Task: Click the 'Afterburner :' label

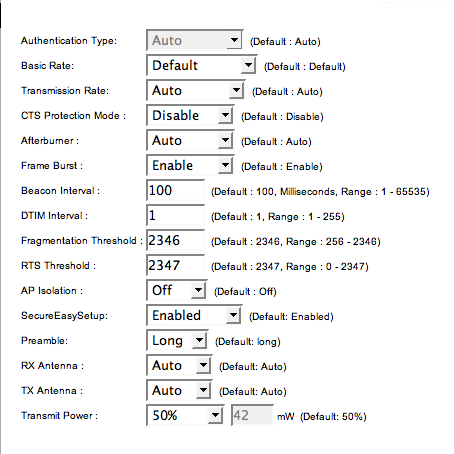Action: pyautogui.click(x=50, y=141)
